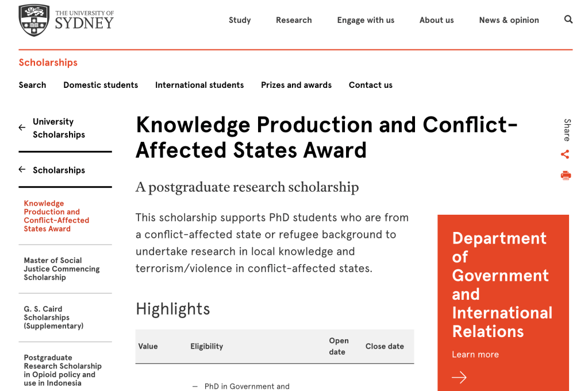Click Learn more in the Department card
This screenshot has width=588, height=391.
tap(475, 354)
